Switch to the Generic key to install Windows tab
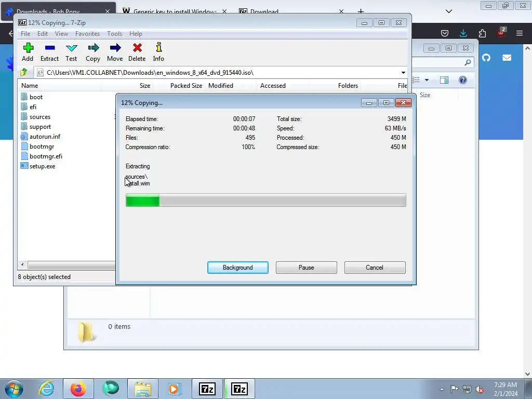 pyautogui.click(x=175, y=11)
